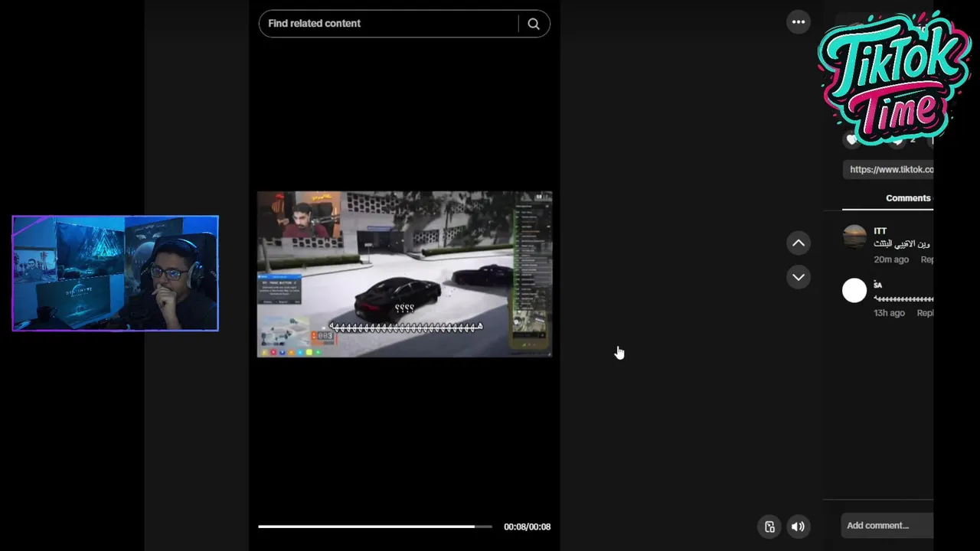Go to next video with down arrow

pos(799,277)
